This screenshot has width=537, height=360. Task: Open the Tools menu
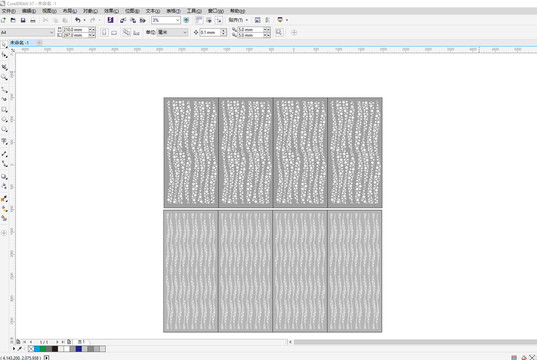[194, 11]
